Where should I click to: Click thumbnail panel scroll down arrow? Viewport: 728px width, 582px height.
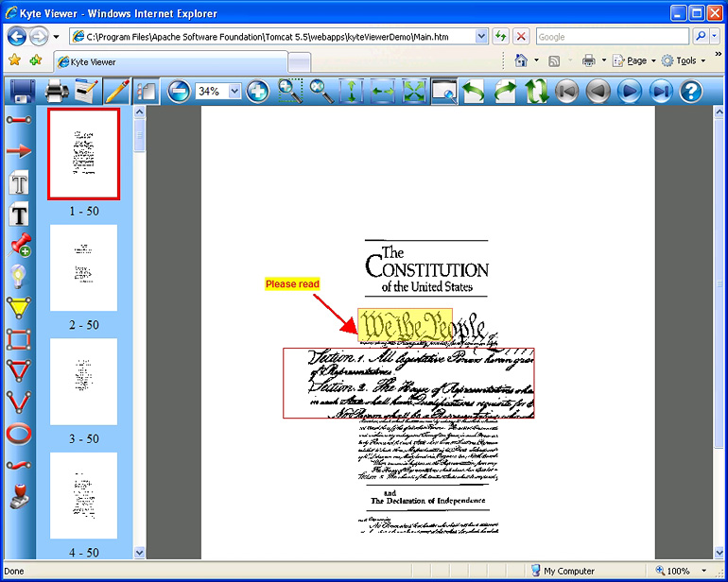(139, 553)
